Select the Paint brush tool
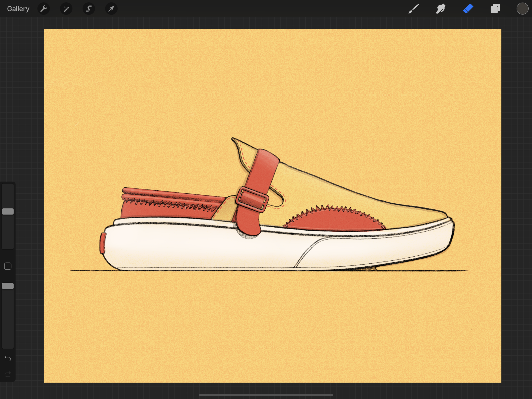The width and height of the screenshot is (532, 399). tap(414, 9)
